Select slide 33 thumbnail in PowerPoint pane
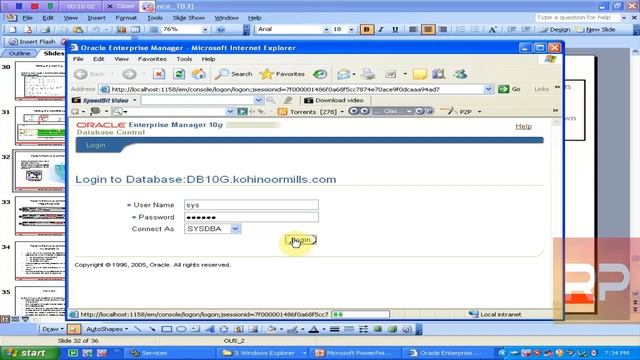Image resolution: width=640 pixels, height=360 pixels. tap(40, 216)
